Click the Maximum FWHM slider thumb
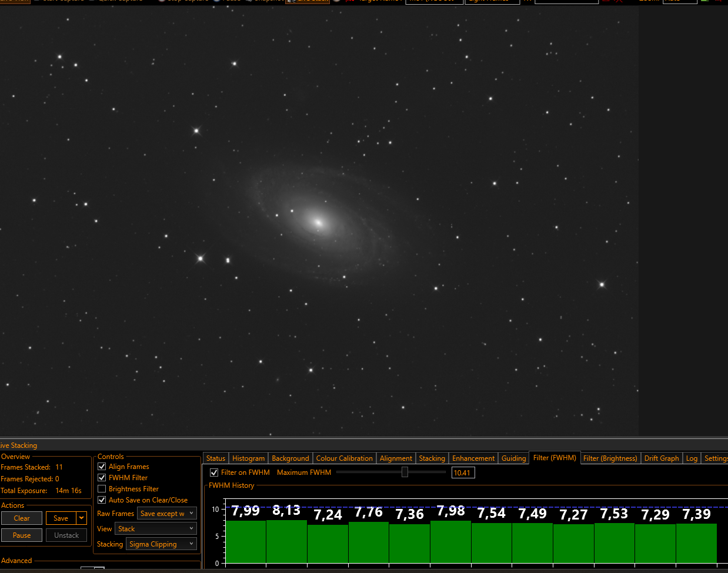728x573 pixels. point(405,472)
